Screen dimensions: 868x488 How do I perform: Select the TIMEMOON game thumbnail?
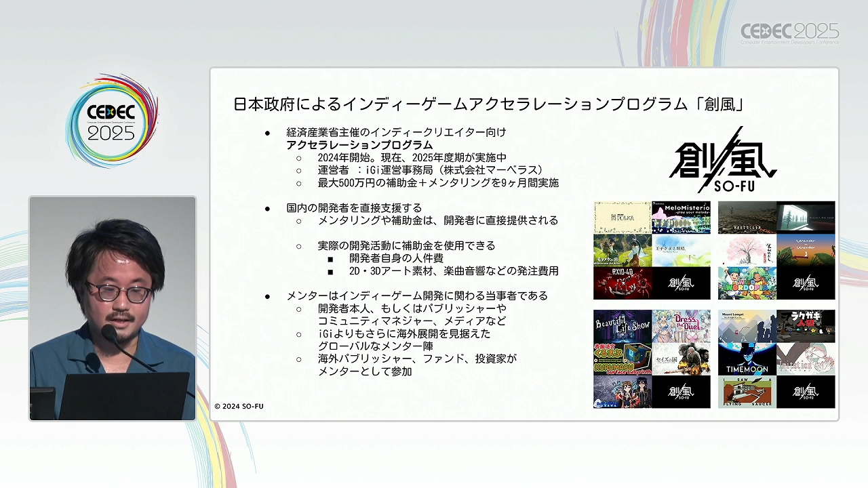[x=747, y=359]
